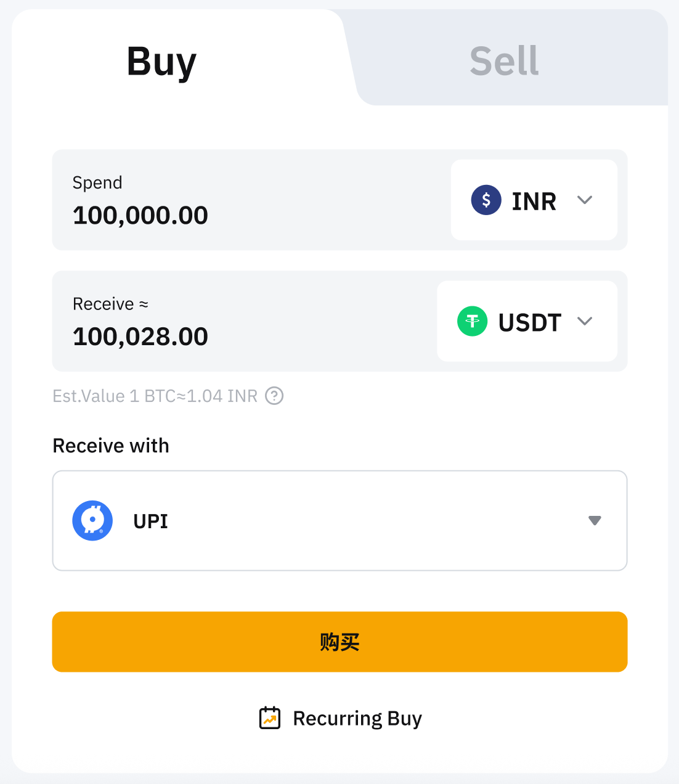Open the INR currency selector box
The height and width of the screenshot is (784, 679).
pyautogui.click(x=534, y=200)
